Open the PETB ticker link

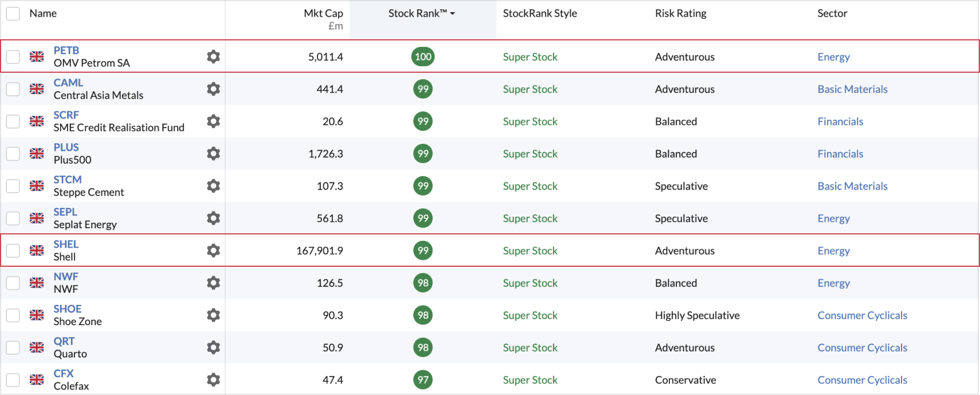(66, 50)
